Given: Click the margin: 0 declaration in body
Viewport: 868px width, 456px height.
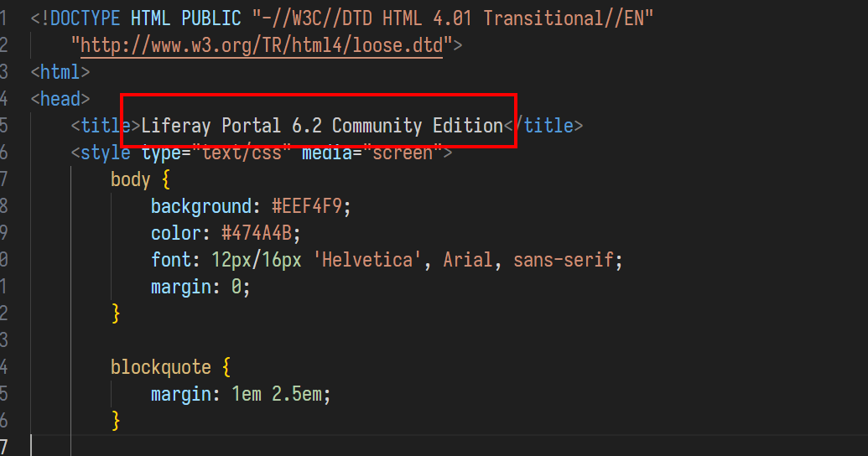Looking at the screenshot, I should (x=200, y=287).
